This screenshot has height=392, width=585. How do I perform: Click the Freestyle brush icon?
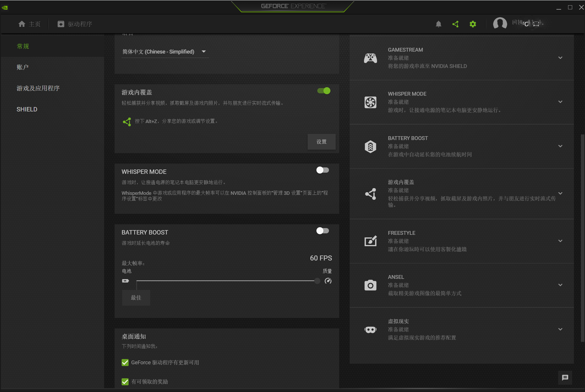pos(370,241)
